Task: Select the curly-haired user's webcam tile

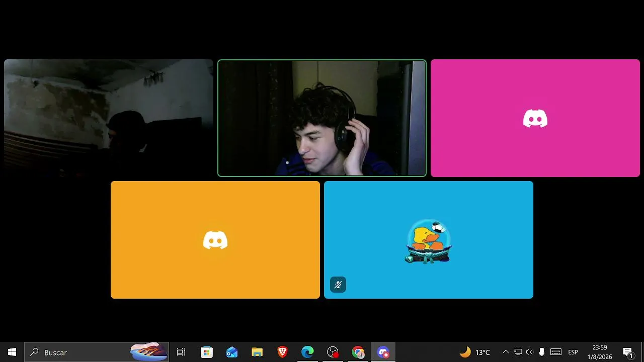Action: coord(322,118)
